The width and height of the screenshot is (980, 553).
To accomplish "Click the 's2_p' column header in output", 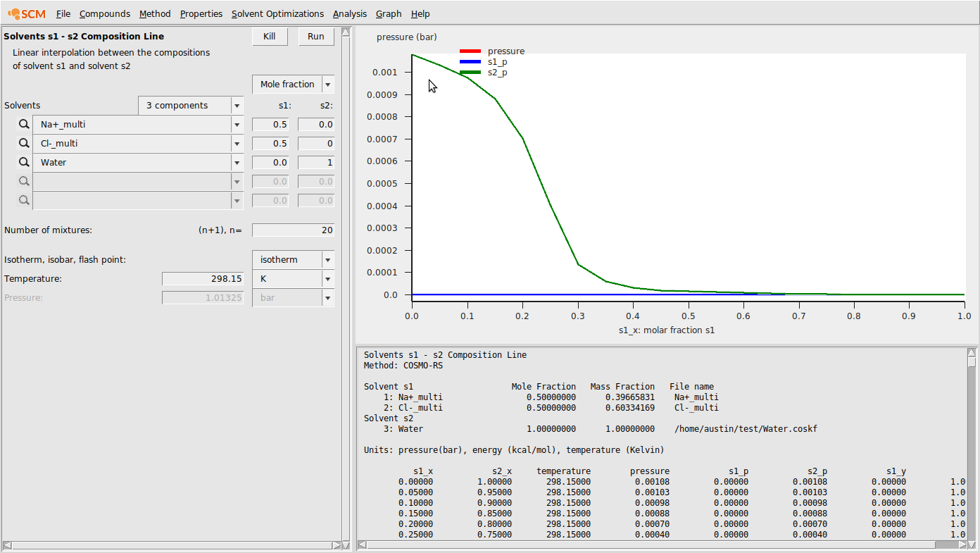I will (x=817, y=471).
